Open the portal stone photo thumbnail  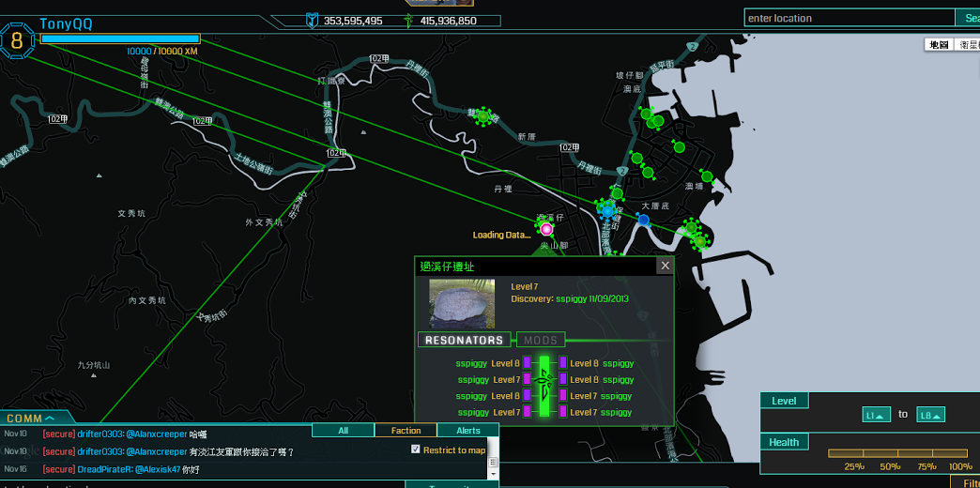[x=462, y=304]
